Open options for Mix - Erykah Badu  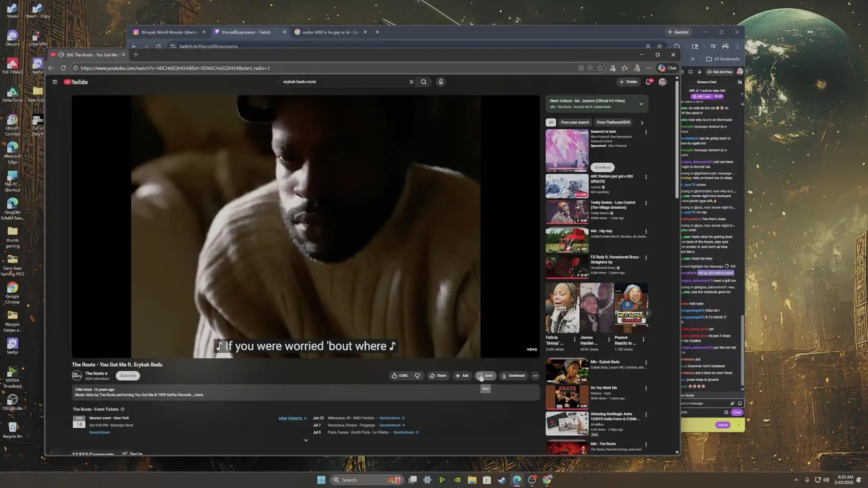point(646,363)
